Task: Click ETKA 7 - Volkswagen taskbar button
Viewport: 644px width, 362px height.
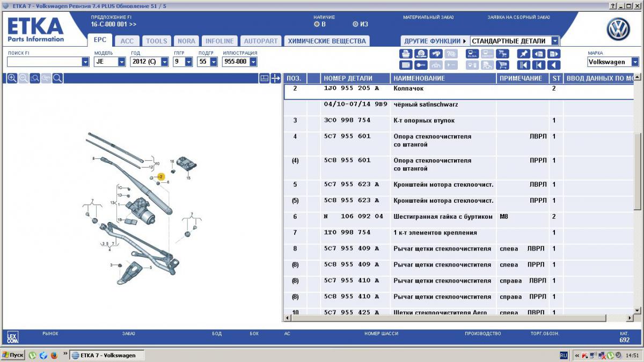Action: (108, 355)
